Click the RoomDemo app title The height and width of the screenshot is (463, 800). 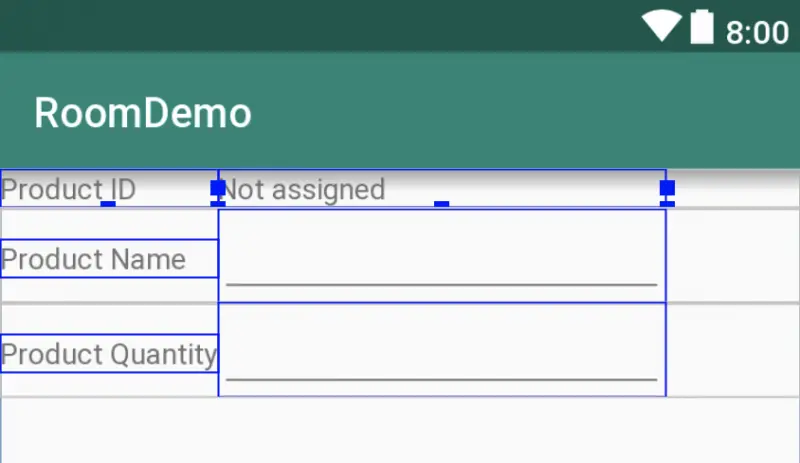142,114
